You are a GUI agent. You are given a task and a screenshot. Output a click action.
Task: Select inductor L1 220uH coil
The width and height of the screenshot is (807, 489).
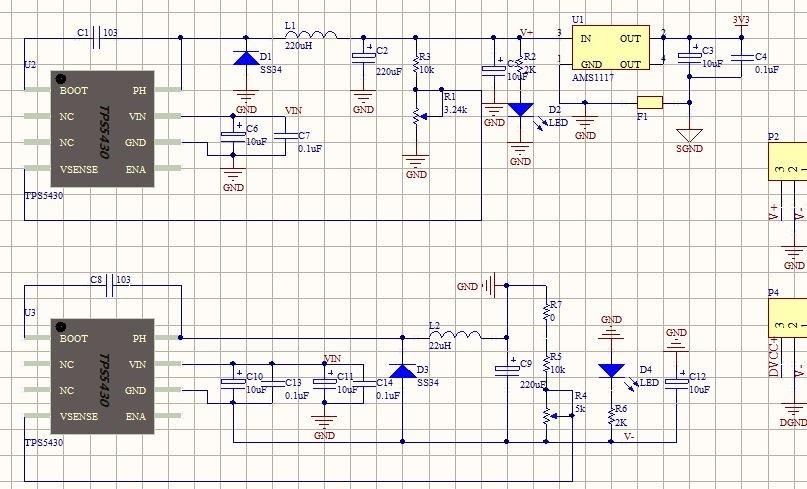coord(311,34)
